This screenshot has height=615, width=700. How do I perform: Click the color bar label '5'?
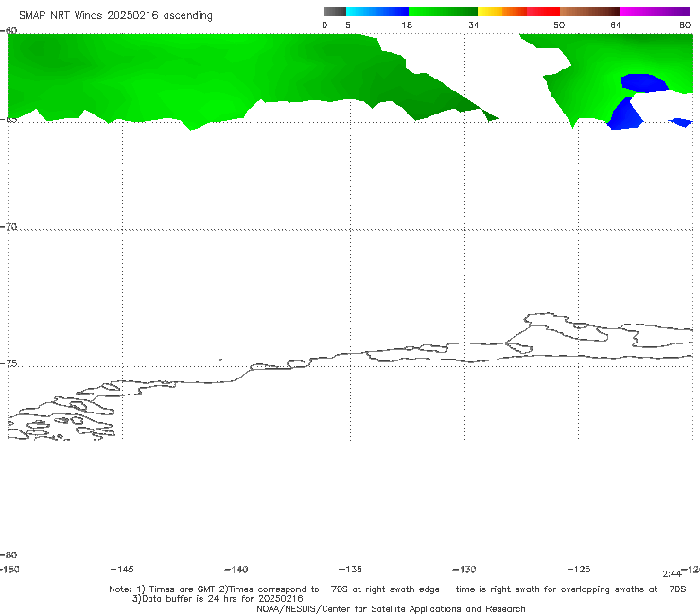[348, 25]
